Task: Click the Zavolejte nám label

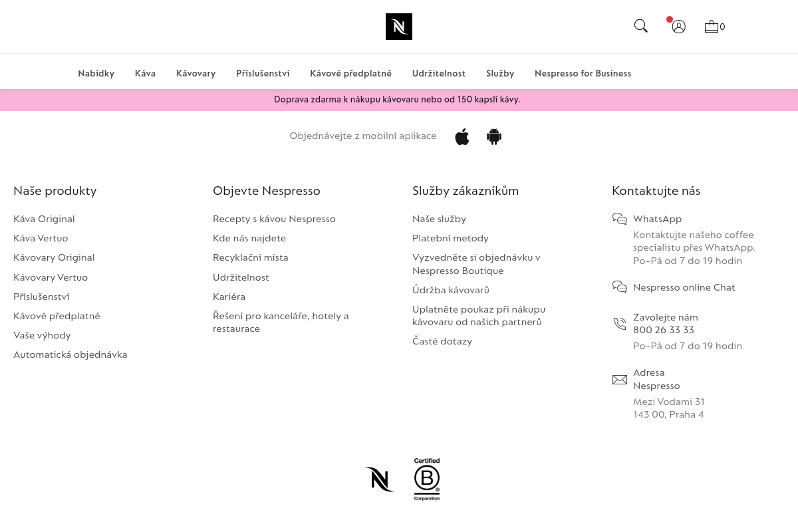Action: coord(666,317)
